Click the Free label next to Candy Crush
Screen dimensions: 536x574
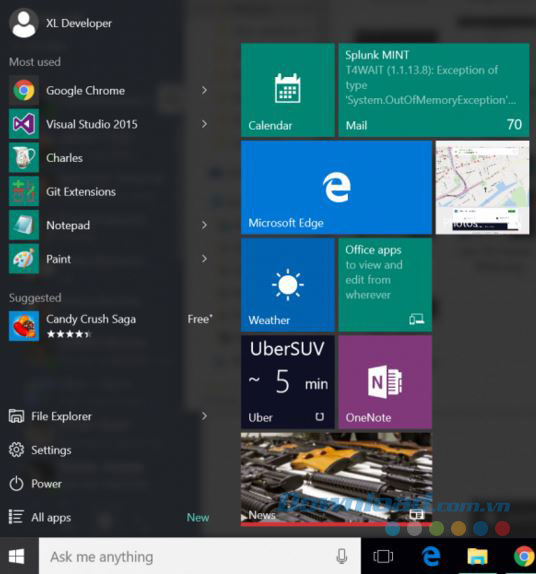pyautogui.click(x=200, y=319)
